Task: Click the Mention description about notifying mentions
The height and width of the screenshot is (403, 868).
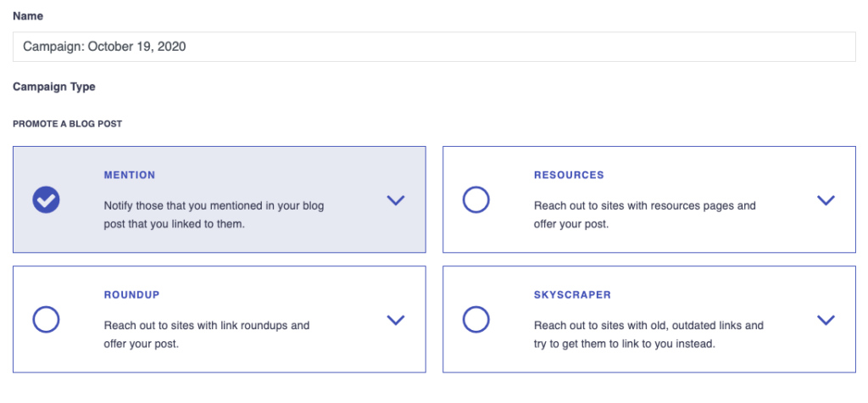Action: tap(214, 215)
